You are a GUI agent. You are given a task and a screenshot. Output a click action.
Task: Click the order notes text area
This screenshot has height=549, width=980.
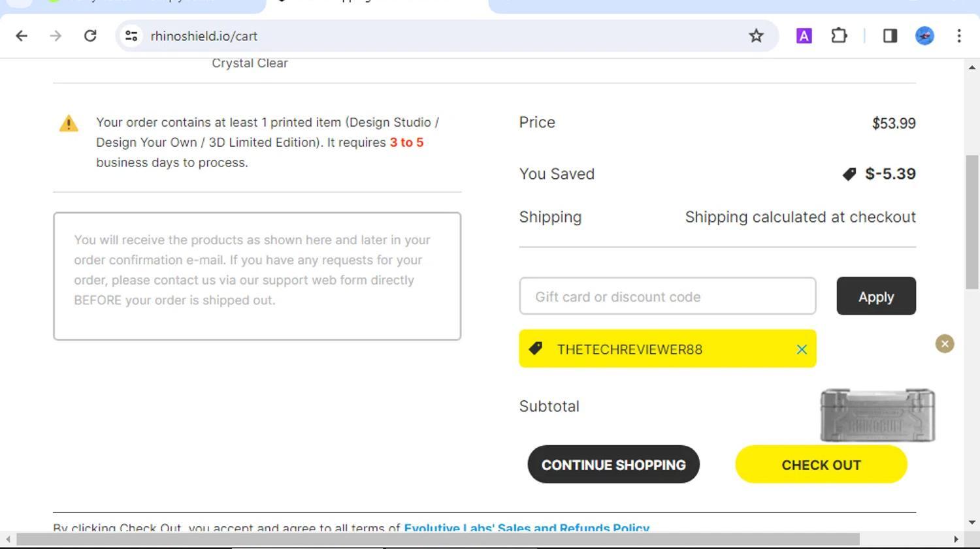[257, 275]
